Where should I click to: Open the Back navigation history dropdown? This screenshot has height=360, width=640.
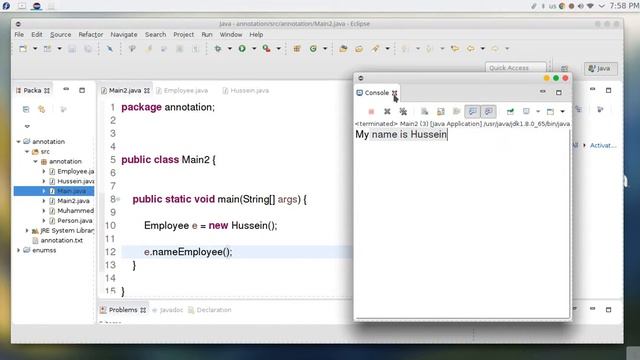483,49
